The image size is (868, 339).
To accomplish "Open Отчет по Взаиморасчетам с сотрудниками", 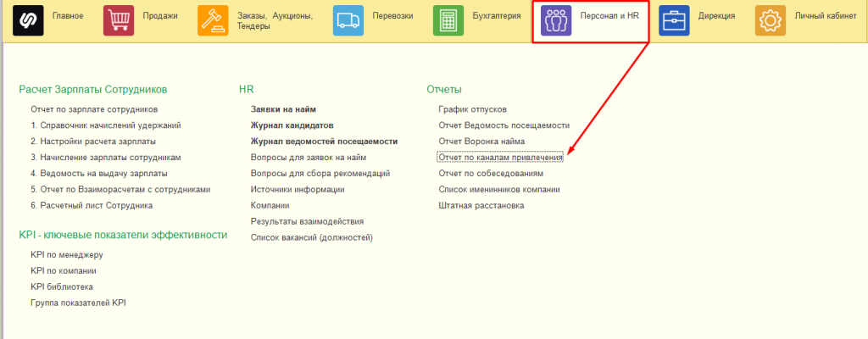I will [x=120, y=190].
